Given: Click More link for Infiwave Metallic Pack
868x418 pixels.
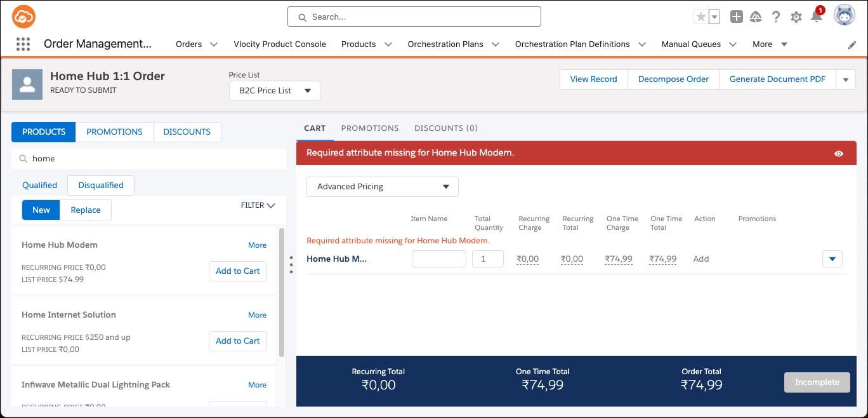Looking at the screenshot, I should click(257, 385).
